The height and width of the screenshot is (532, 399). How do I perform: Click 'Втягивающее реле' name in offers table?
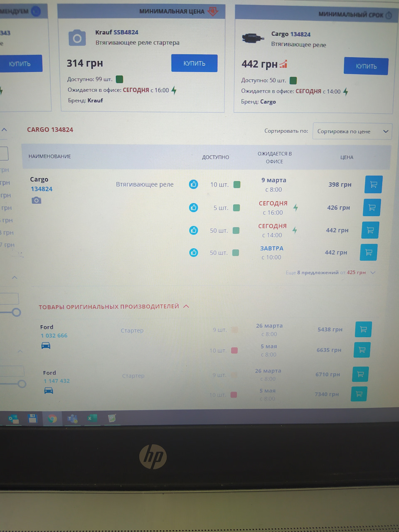[x=145, y=184]
